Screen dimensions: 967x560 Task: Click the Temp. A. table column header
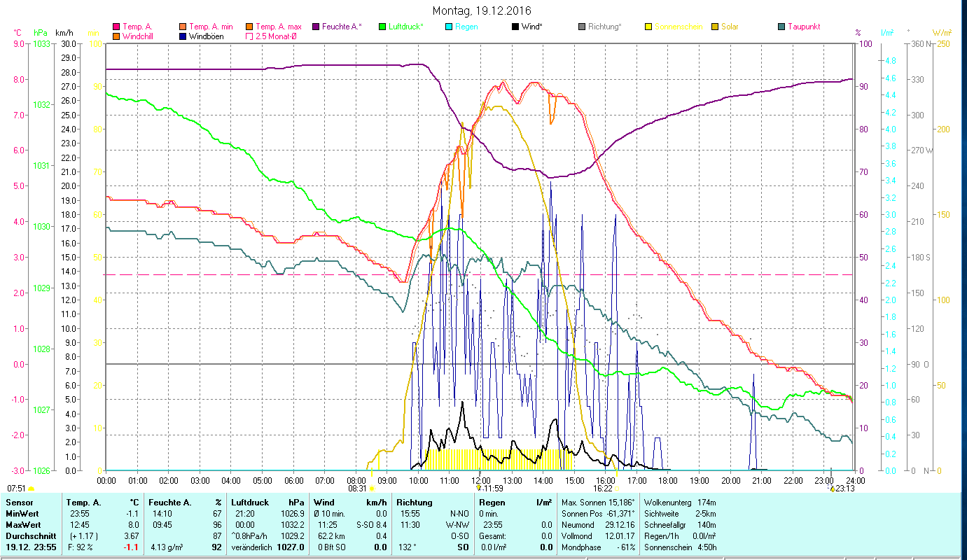click(x=83, y=503)
